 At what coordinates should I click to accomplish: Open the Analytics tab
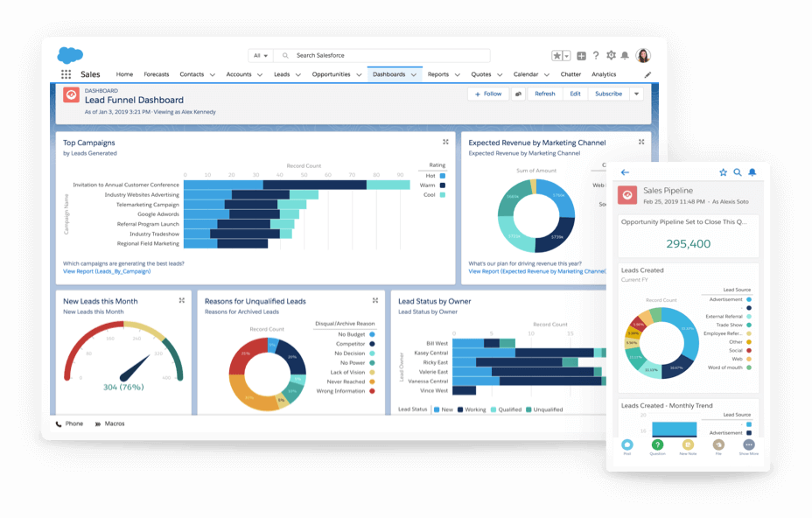(604, 74)
